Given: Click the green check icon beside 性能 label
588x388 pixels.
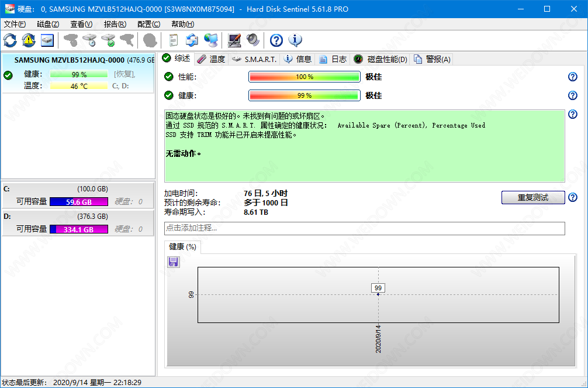Looking at the screenshot, I should click(169, 77).
